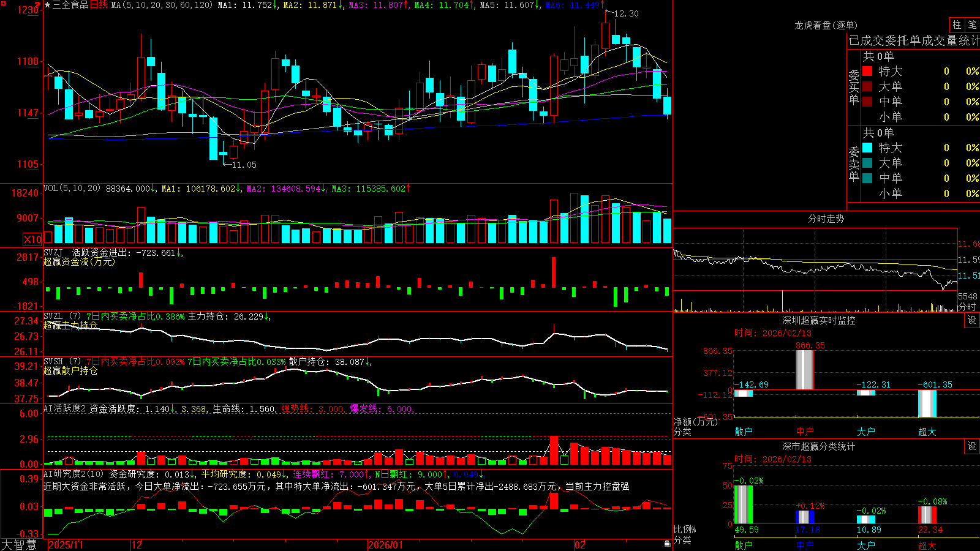Click the 分时走势 panel title
Screen dimensions: 980x551
[826, 219]
